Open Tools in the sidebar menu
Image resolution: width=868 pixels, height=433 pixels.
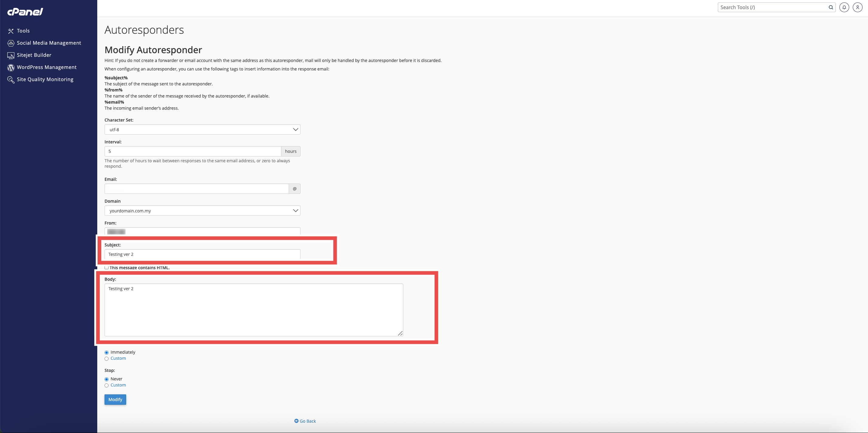23,31
